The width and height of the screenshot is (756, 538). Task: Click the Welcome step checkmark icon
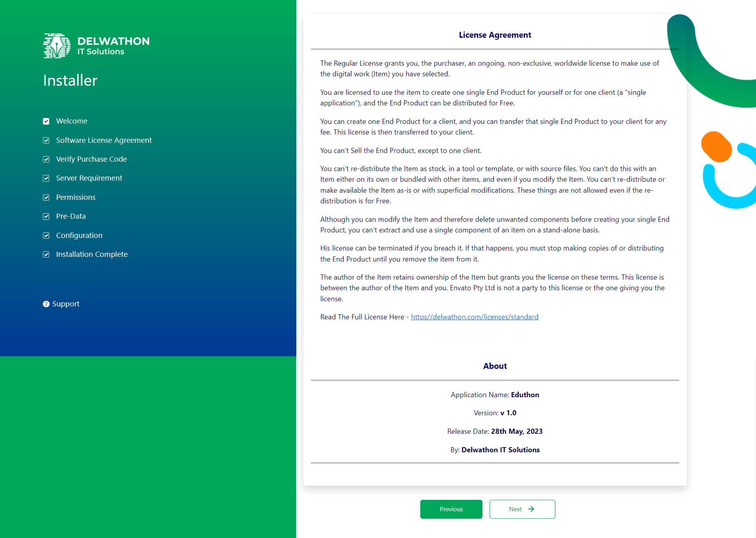click(x=46, y=121)
